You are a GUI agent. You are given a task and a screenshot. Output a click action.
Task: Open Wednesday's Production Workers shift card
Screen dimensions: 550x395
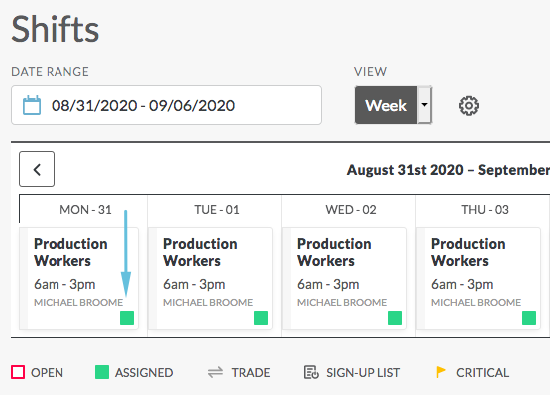(x=345, y=278)
